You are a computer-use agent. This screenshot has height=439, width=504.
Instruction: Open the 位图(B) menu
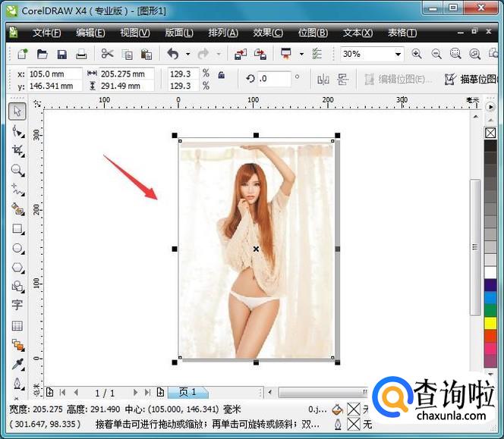(x=313, y=33)
